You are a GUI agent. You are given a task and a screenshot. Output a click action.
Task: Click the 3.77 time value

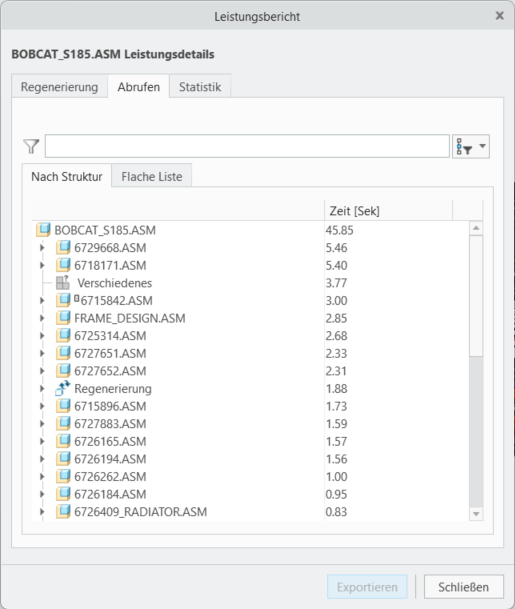pyautogui.click(x=336, y=283)
